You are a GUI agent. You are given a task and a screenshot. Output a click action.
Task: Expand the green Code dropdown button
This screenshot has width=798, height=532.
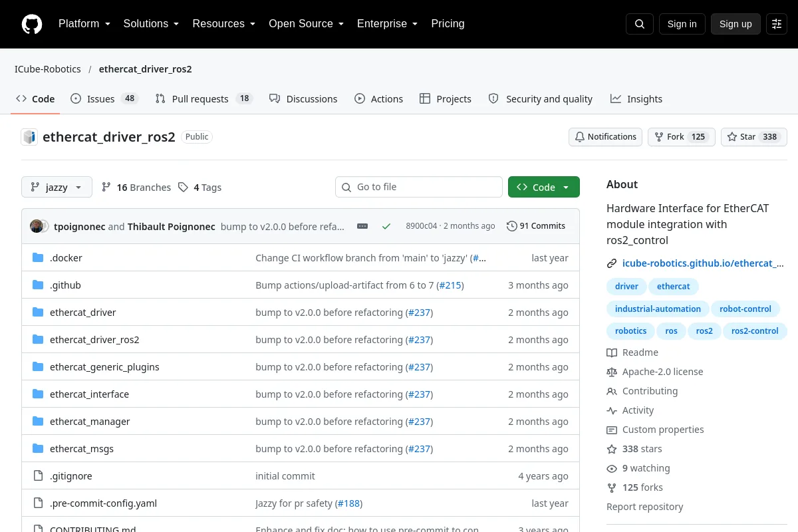tap(544, 188)
